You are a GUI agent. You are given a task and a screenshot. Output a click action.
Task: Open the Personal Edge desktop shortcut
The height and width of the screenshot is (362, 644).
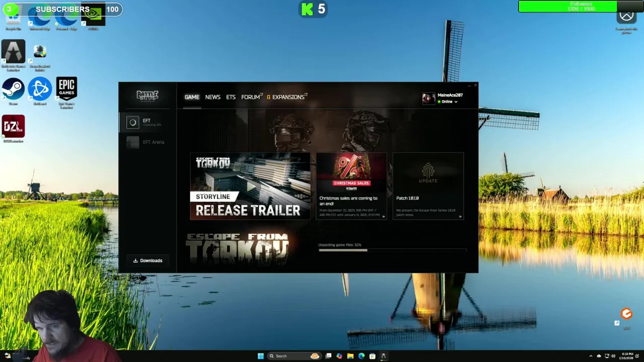click(66, 19)
